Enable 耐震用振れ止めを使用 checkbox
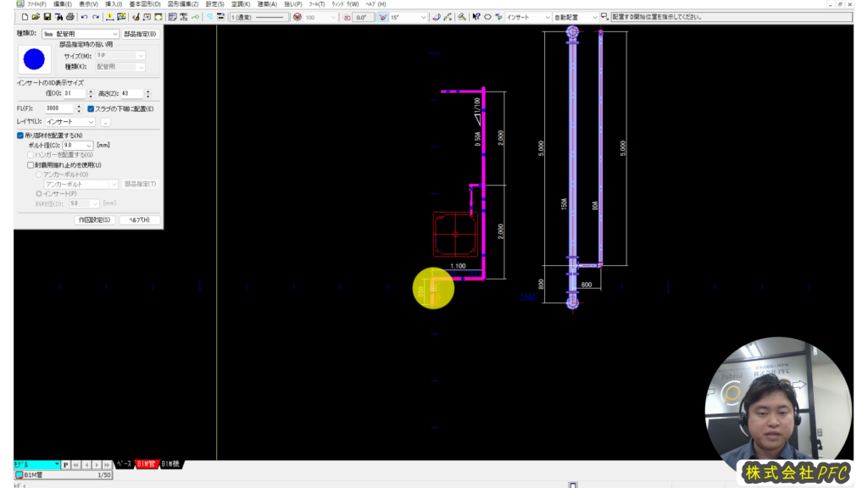 tap(31, 165)
